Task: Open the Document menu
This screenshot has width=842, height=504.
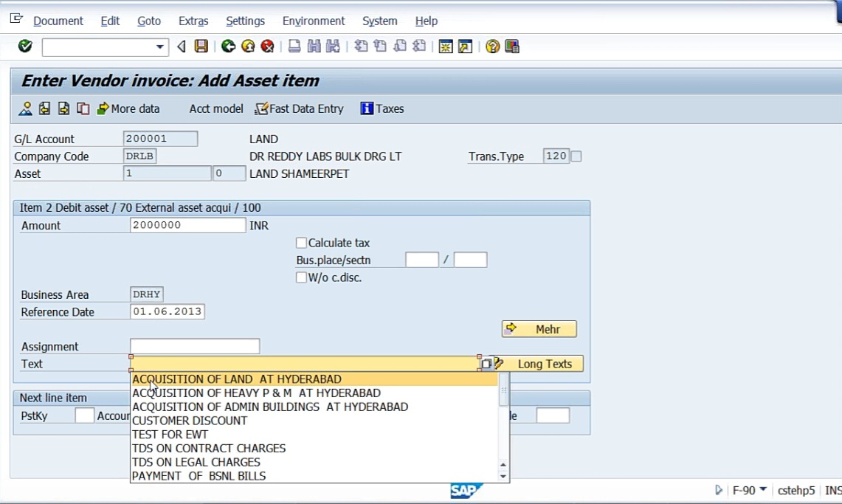Action: 58,21
